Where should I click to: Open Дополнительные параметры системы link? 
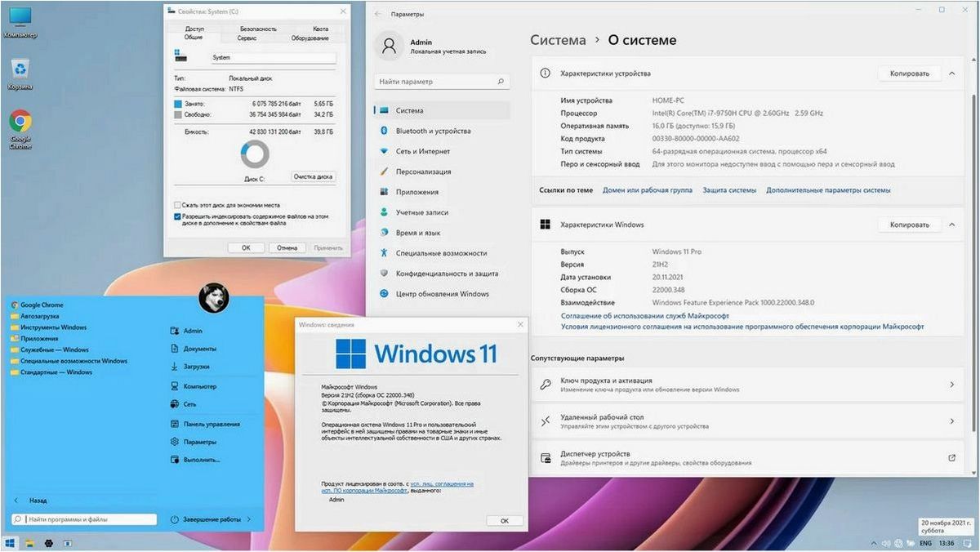[x=828, y=190]
